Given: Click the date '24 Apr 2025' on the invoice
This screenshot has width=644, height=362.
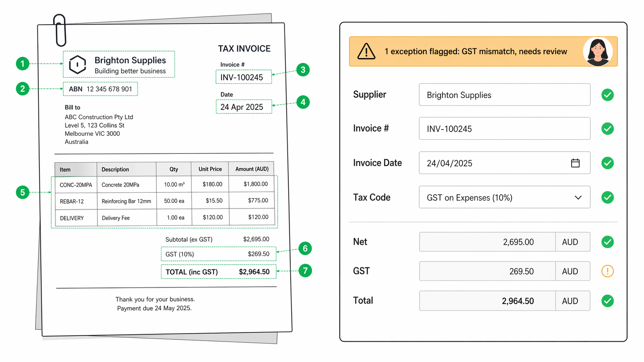Looking at the screenshot, I should (x=242, y=107).
